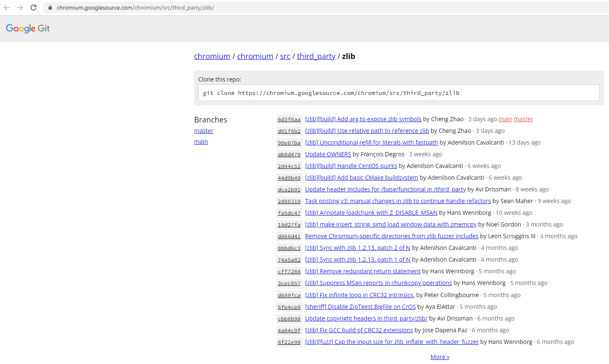Focus the URL address bar
Image resolution: width=609 pixels, height=364 pixels.
point(326,8)
